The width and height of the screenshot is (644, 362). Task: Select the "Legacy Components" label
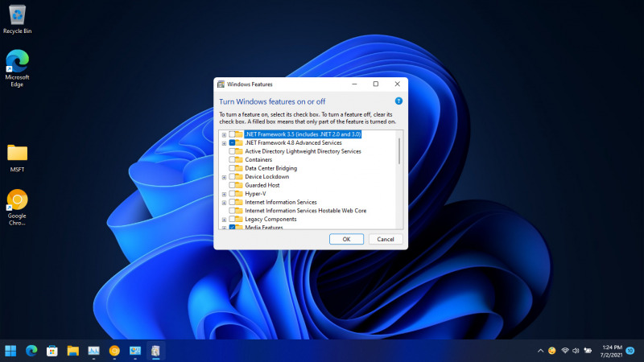click(x=270, y=219)
